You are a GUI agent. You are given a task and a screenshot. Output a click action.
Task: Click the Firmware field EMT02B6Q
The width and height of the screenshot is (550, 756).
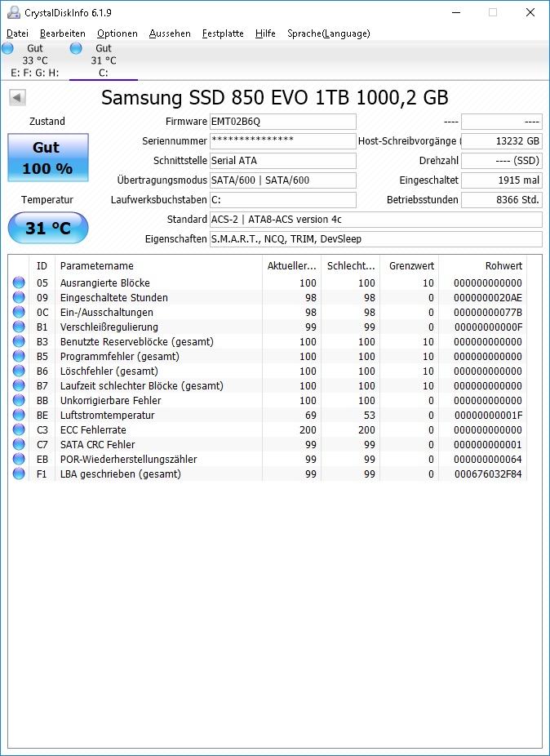tap(283, 122)
